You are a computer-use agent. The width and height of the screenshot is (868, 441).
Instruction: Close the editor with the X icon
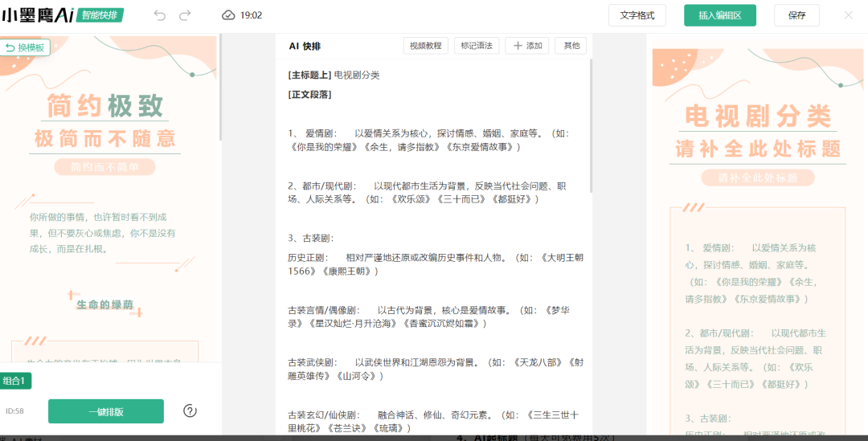848,15
